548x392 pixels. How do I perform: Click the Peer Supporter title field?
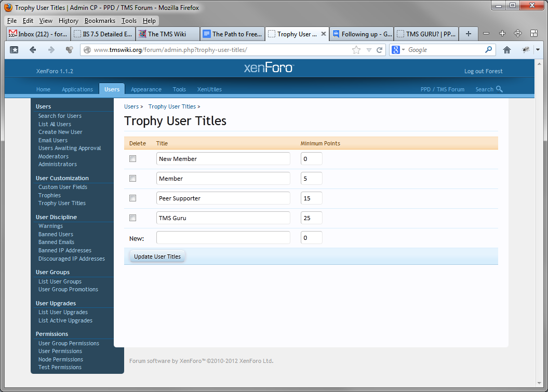[223, 198]
